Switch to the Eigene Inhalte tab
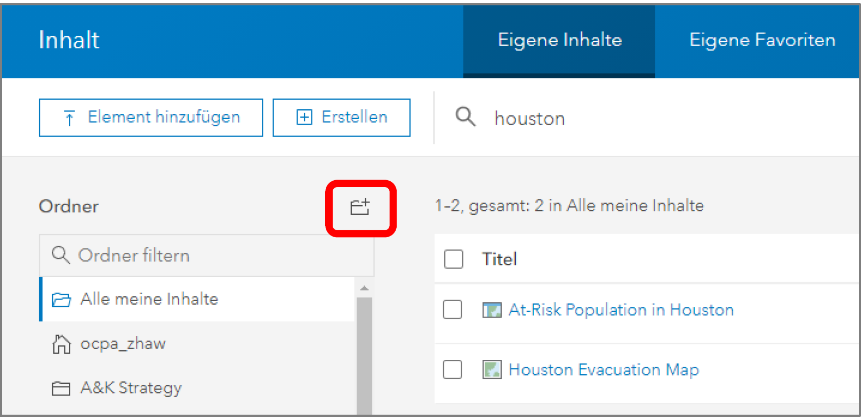This screenshot has width=868, height=420. [559, 41]
